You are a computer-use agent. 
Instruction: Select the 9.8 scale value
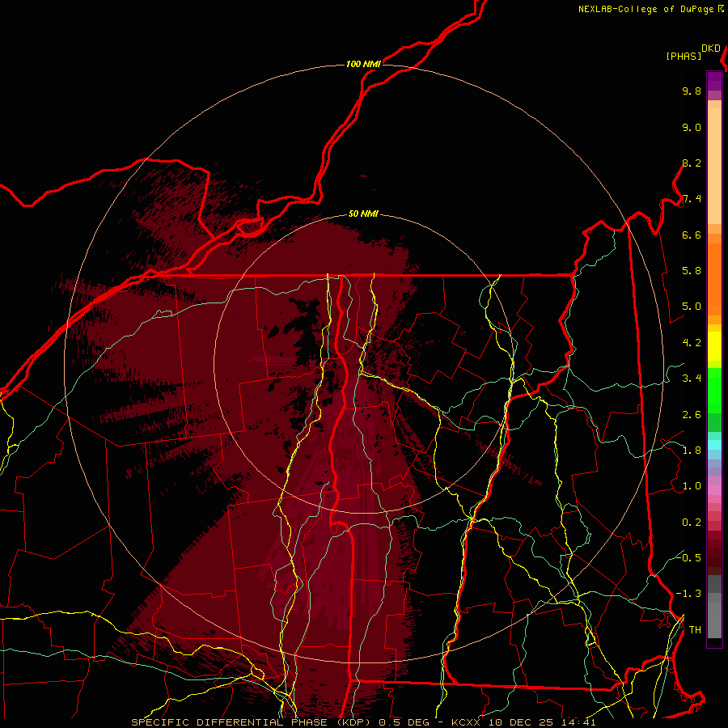point(692,91)
